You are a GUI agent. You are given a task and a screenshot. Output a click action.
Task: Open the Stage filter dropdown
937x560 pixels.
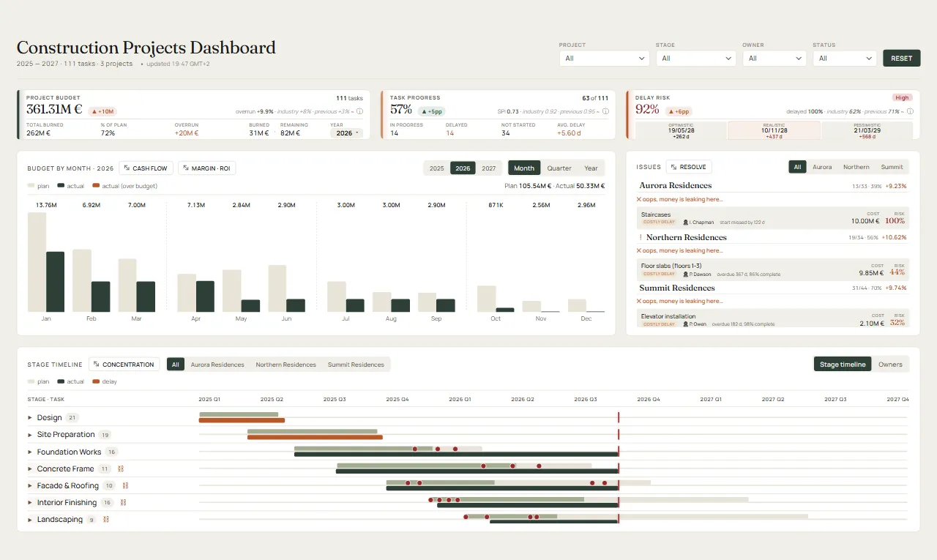695,59
